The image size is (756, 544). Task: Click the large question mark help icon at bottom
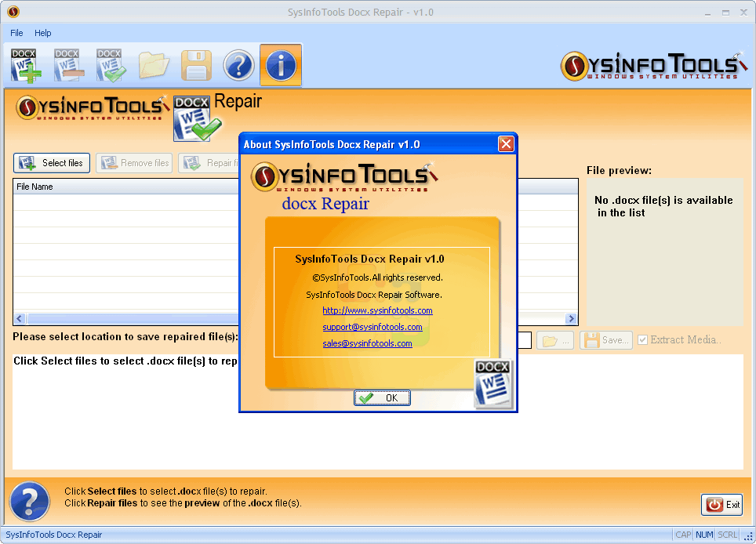(30, 501)
